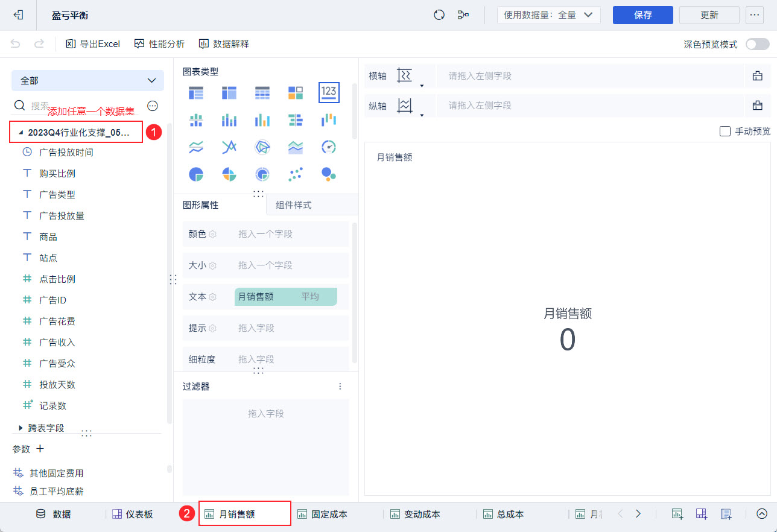The height and width of the screenshot is (532, 777).
Task: Select the 其他固定费用 parameter
Action: pyautogui.click(x=57, y=473)
